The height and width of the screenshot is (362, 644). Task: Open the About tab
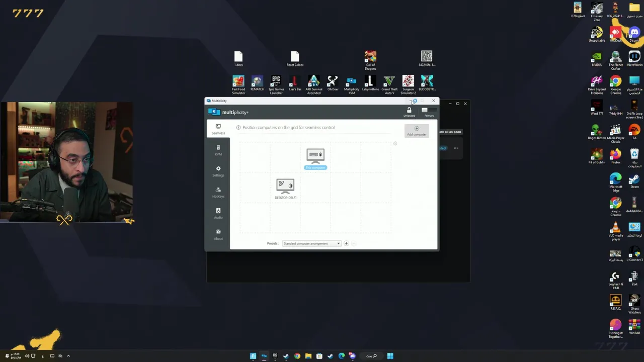(x=218, y=235)
